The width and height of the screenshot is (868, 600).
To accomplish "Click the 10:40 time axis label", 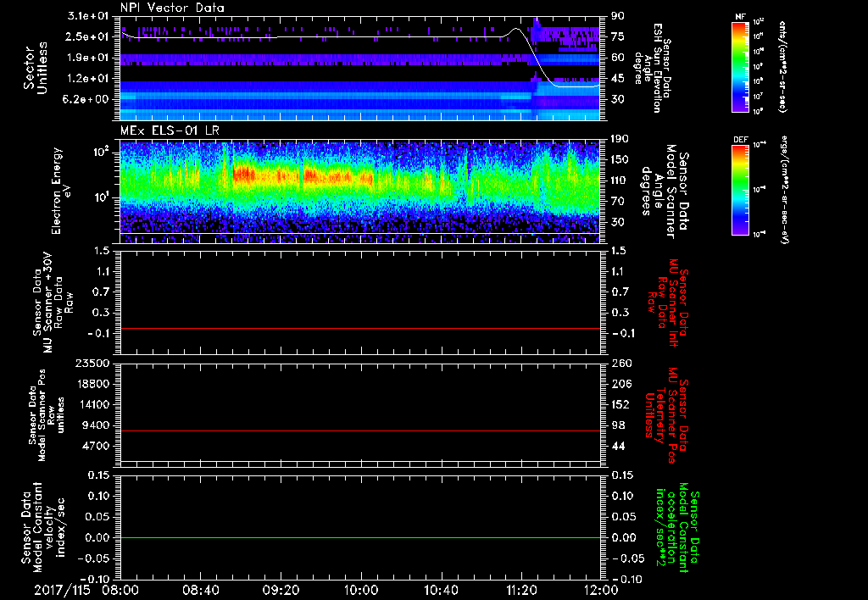I will click(441, 590).
